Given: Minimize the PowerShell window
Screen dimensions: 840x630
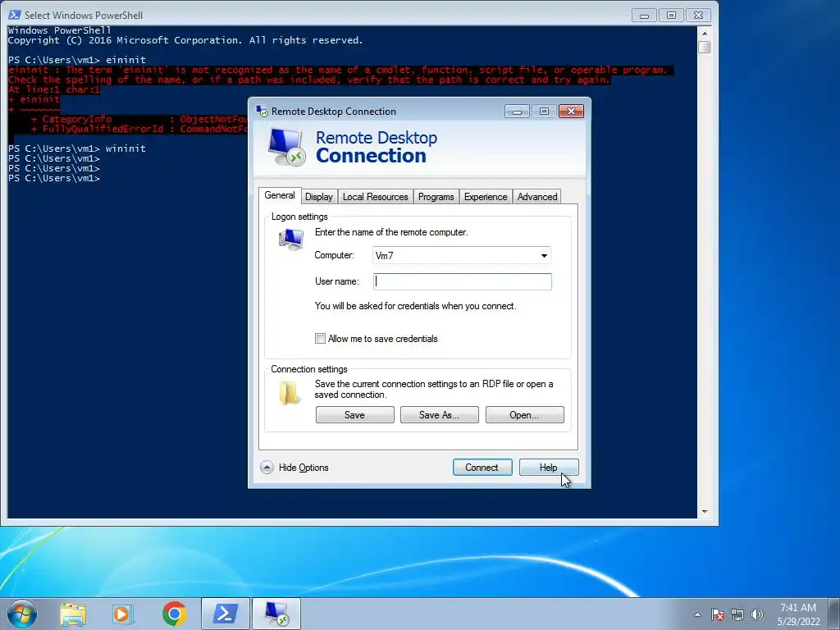Looking at the screenshot, I should (x=645, y=16).
